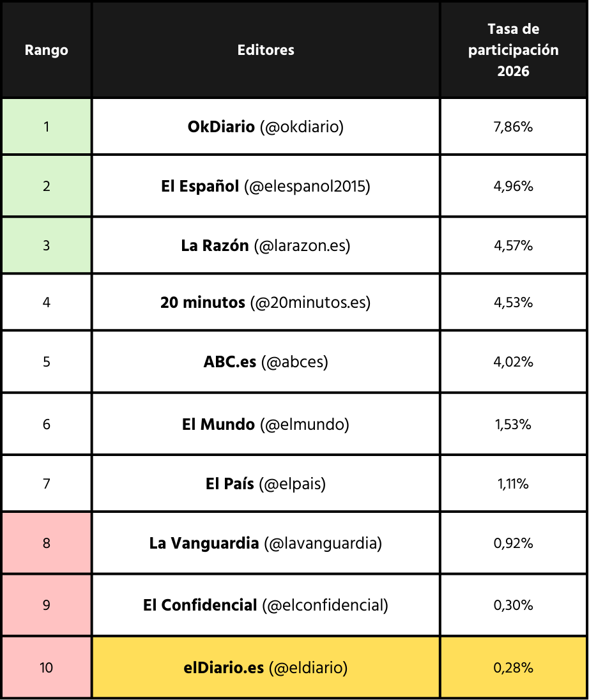The height and width of the screenshot is (700, 589).
Task: Select highlighted elDiario.es (@eldiario) cell
Action: pos(266,667)
